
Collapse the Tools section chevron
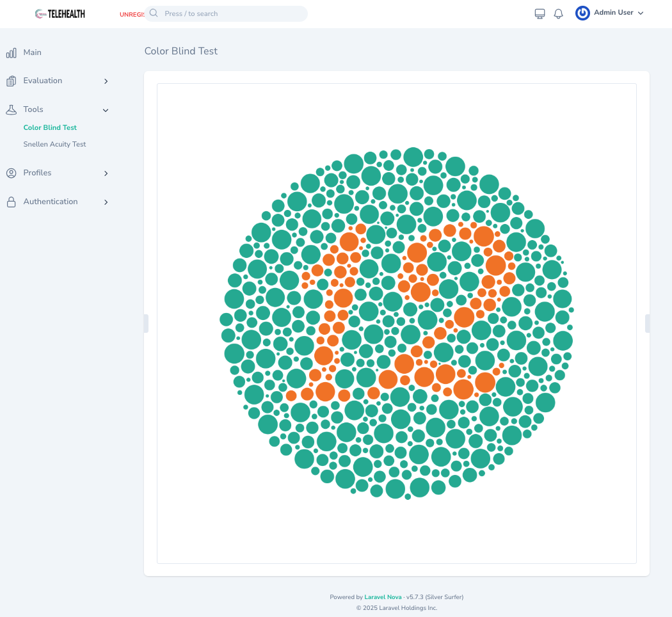[x=106, y=110]
